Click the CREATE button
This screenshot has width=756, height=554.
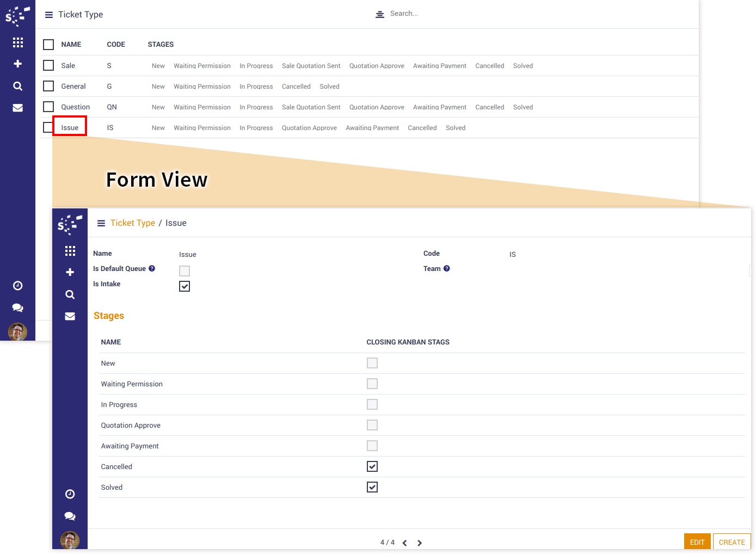tap(732, 542)
